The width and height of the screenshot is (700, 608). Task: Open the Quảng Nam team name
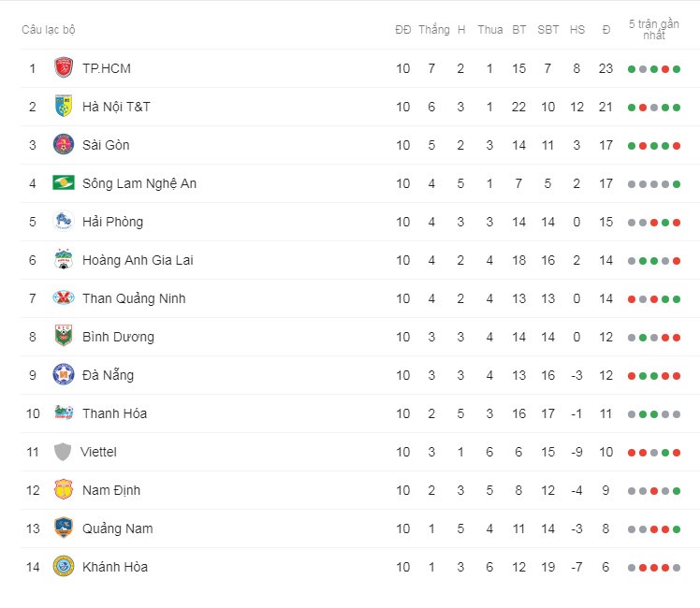[x=117, y=528]
